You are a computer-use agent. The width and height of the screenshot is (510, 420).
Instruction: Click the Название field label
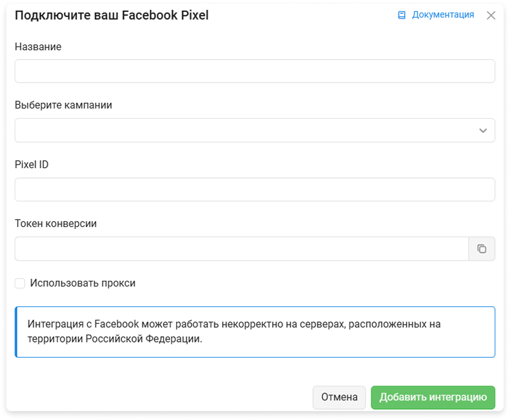point(38,46)
